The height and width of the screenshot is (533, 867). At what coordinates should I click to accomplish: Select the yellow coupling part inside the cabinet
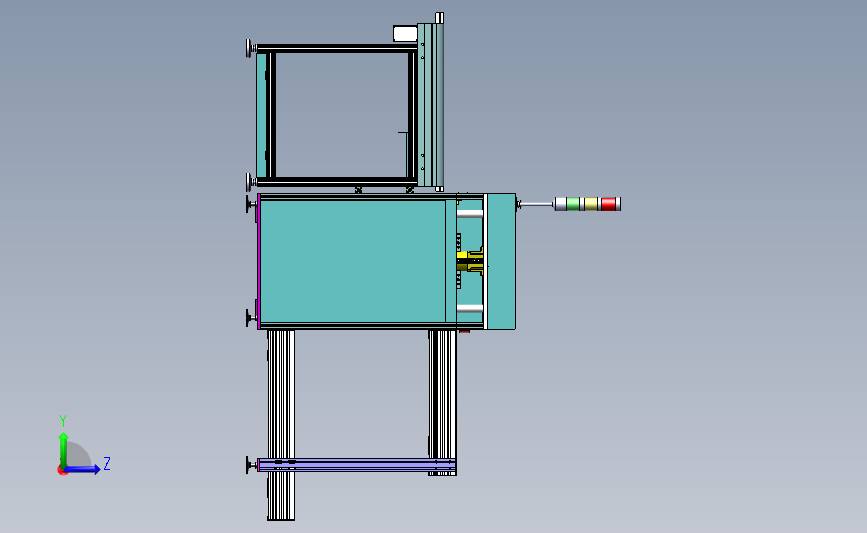click(x=470, y=261)
